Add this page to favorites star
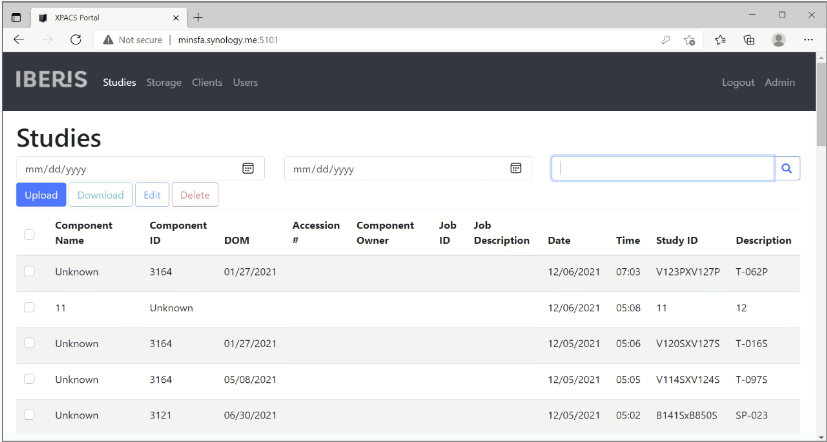Screen dimensions: 827x442 [689, 40]
